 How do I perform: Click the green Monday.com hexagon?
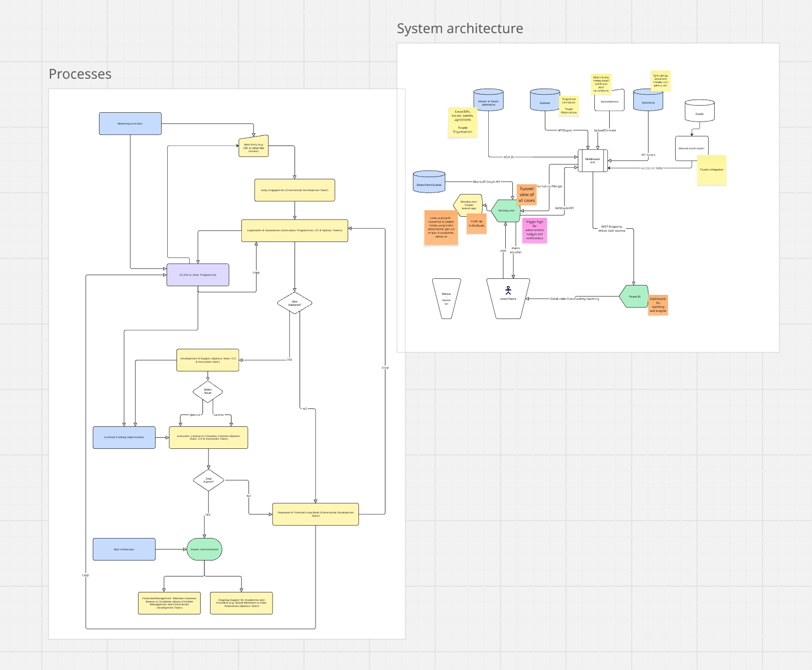click(506, 211)
